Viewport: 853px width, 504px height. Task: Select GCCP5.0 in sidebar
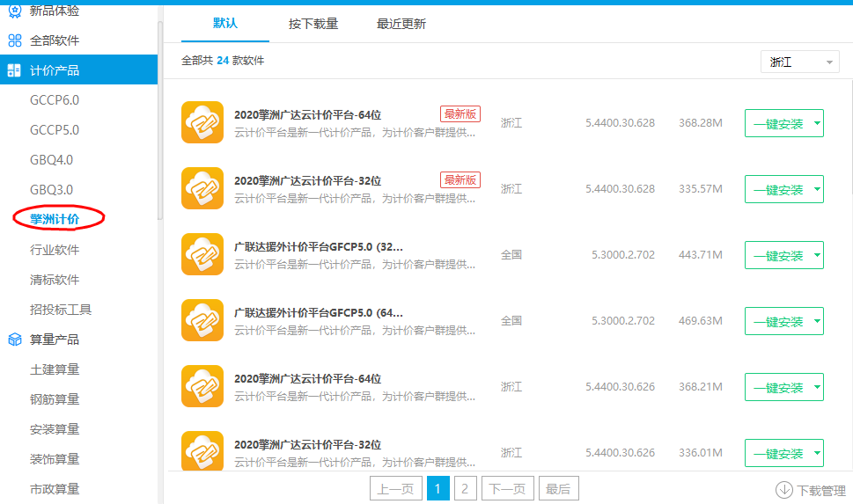click(55, 130)
